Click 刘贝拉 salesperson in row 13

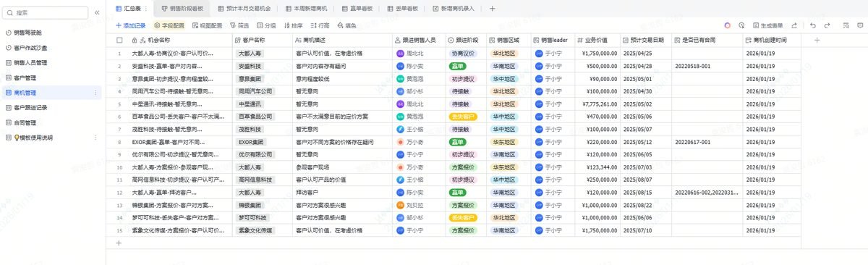coord(410,204)
